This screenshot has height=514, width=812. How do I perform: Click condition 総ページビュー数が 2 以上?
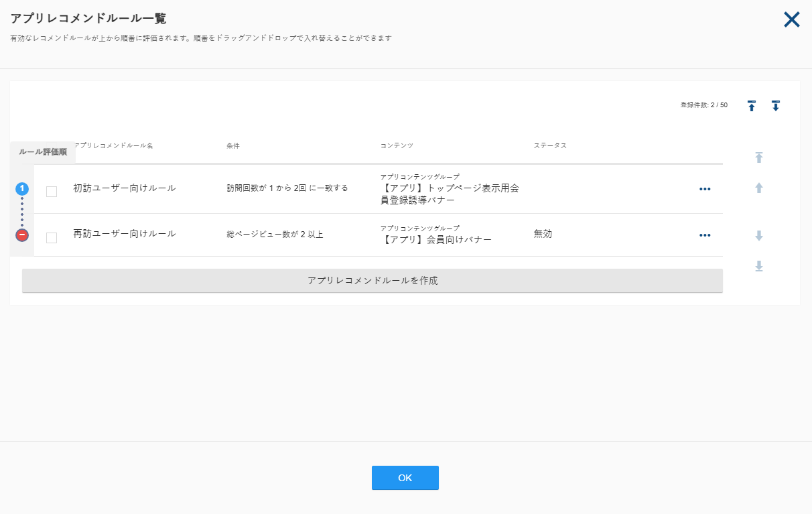pyautogui.click(x=275, y=235)
